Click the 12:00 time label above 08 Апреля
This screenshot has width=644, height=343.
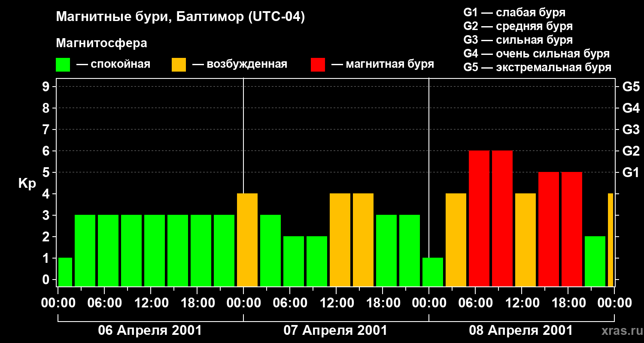[x=522, y=303]
